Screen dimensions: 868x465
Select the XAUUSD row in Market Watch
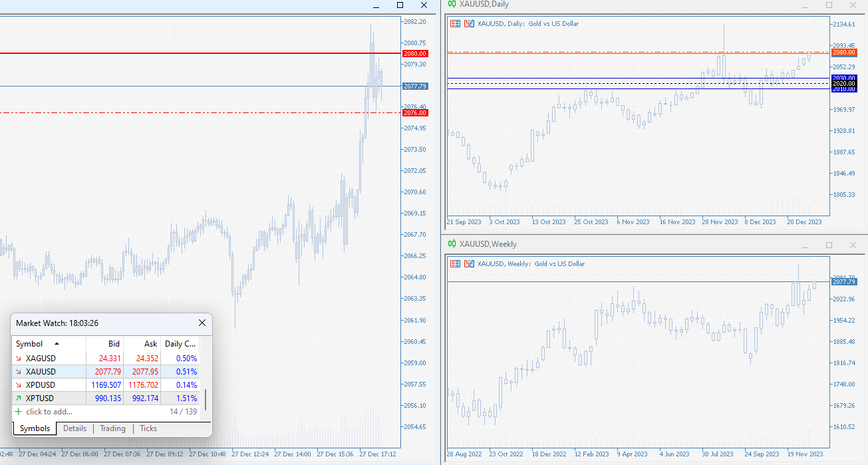tap(106, 372)
